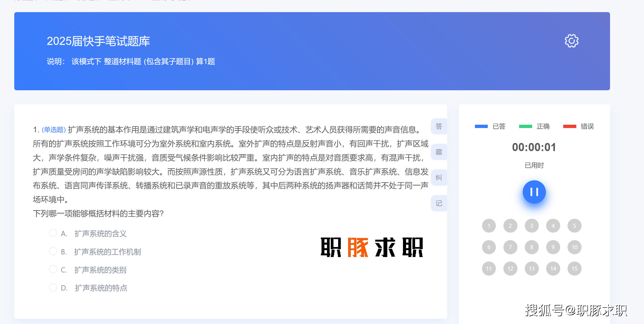Go to question 8 in navigator
644x324 pixels.
point(531,247)
